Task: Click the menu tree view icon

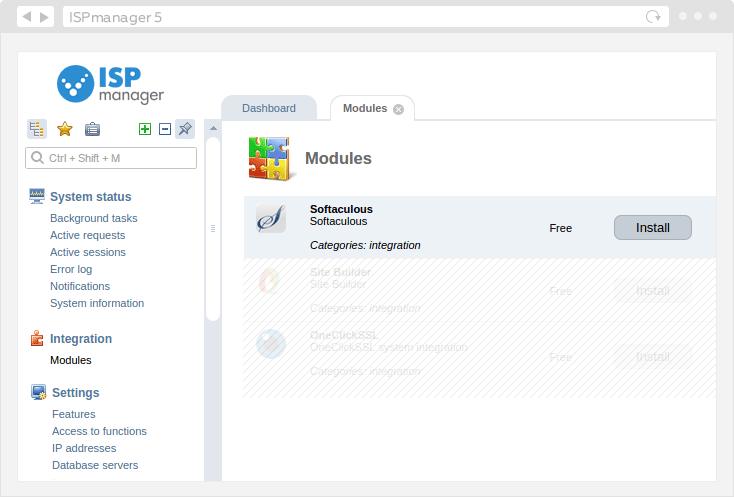Action: (37, 129)
